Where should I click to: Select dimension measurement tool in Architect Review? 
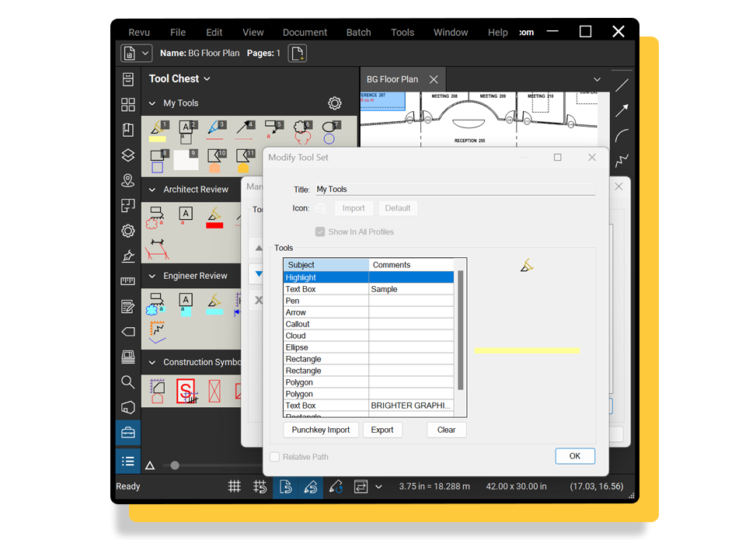(157, 249)
